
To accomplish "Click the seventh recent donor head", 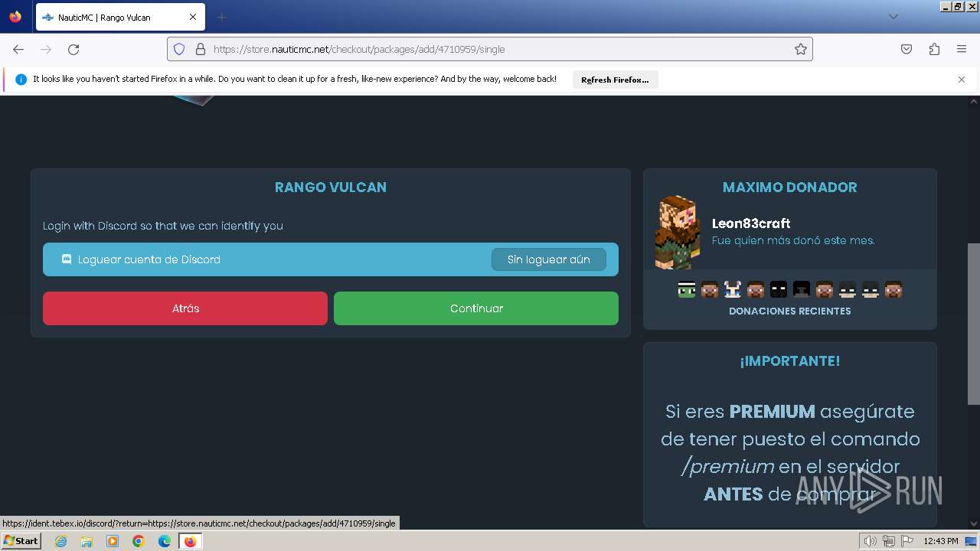I will [825, 289].
